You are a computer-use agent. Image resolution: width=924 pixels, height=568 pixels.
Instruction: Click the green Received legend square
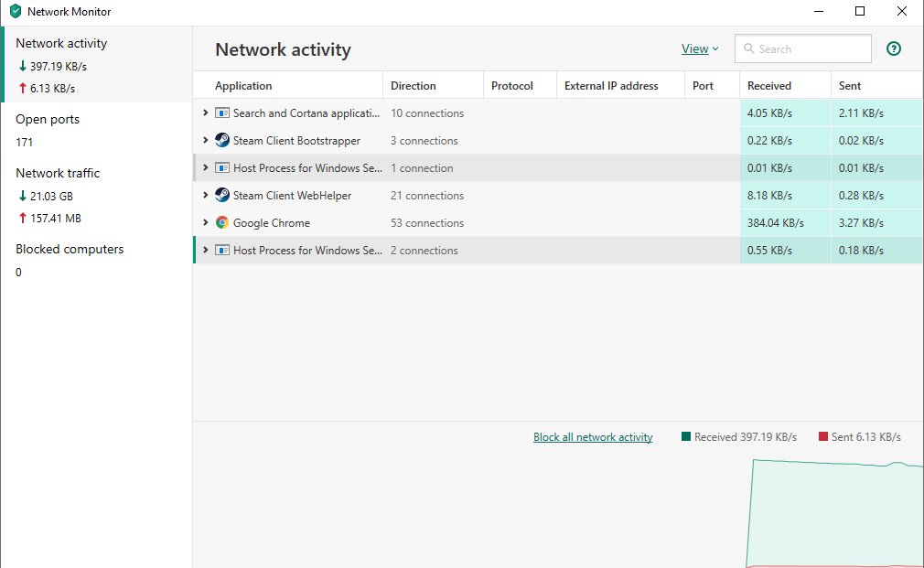coord(686,437)
